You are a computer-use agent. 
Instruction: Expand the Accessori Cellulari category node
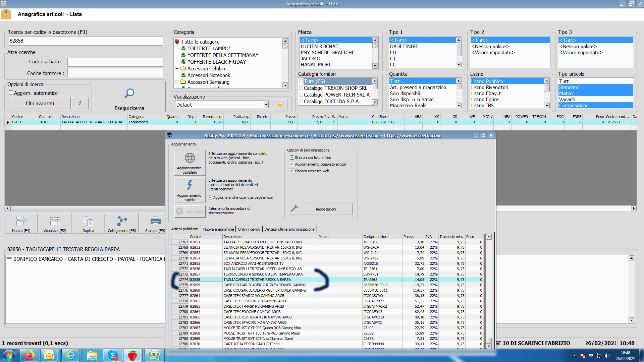[177, 69]
